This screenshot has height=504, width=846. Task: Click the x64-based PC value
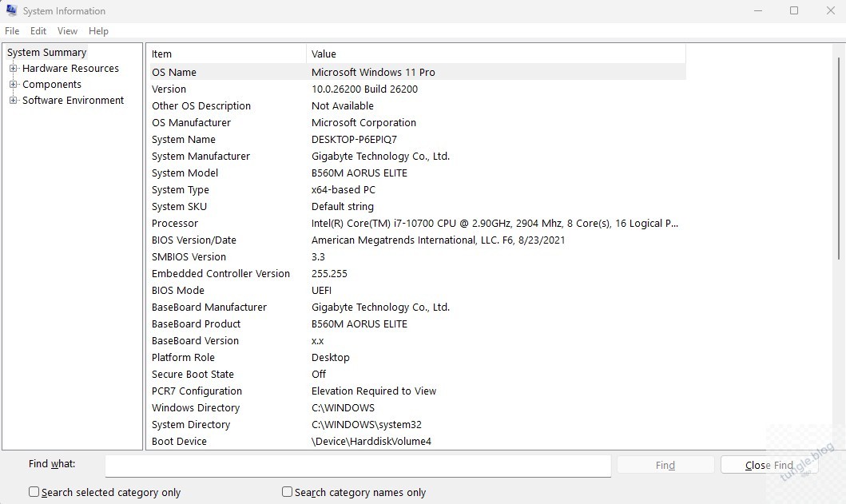click(x=344, y=189)
